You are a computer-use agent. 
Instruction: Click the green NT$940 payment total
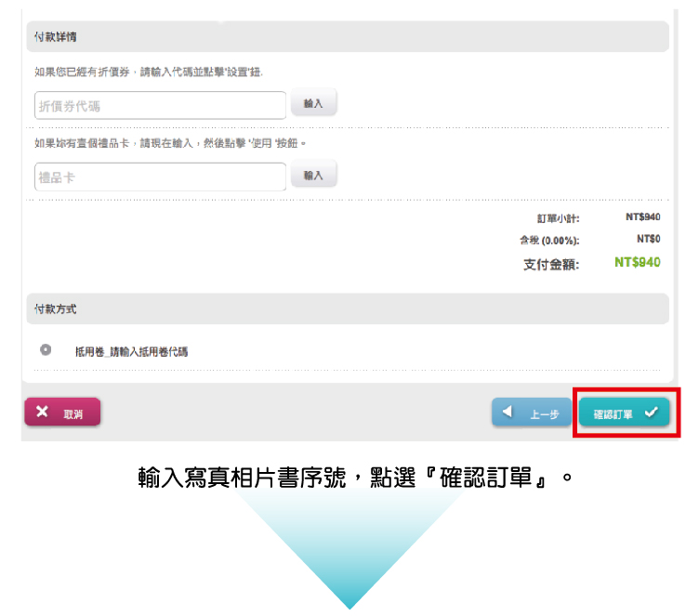pos(638,263)
